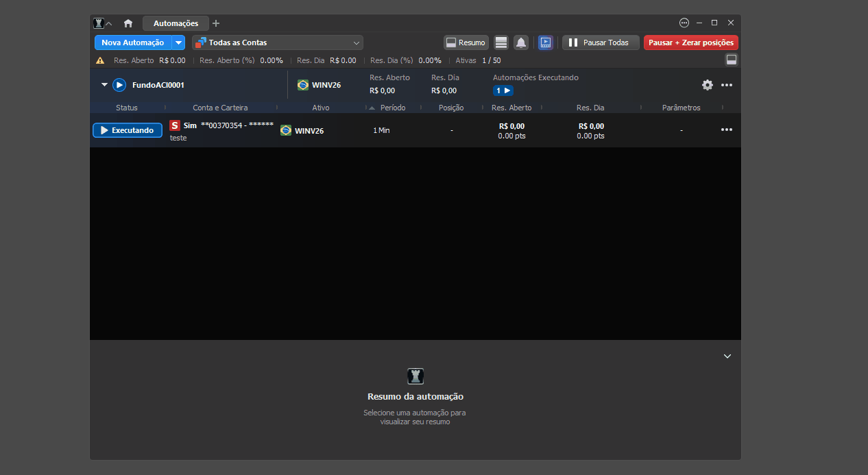Collapse the summary panel chevron
Image resolution: width=868 pixels, height=475 pixels.
(727, 356)
